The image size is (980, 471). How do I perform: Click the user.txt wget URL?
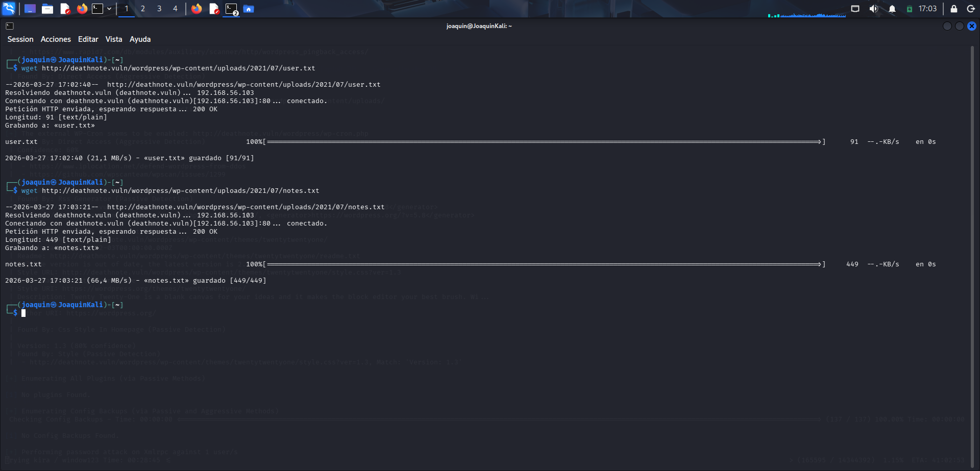click(178, 68)
